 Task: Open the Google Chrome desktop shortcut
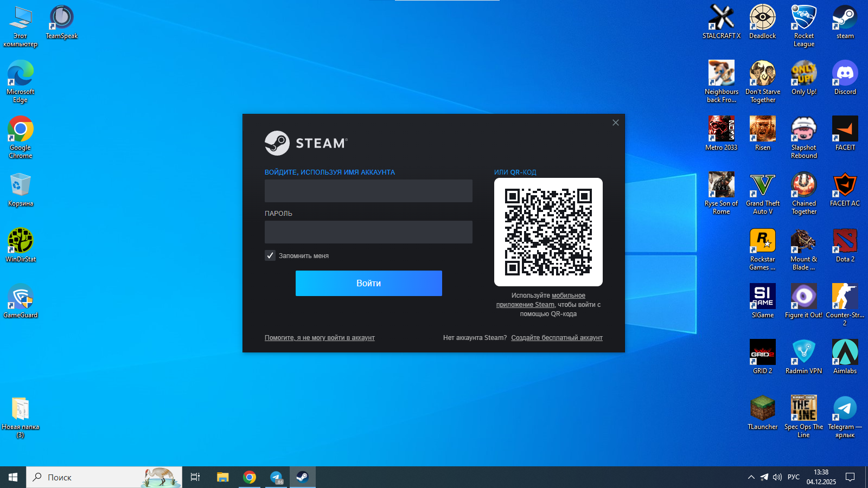point(21,137)
